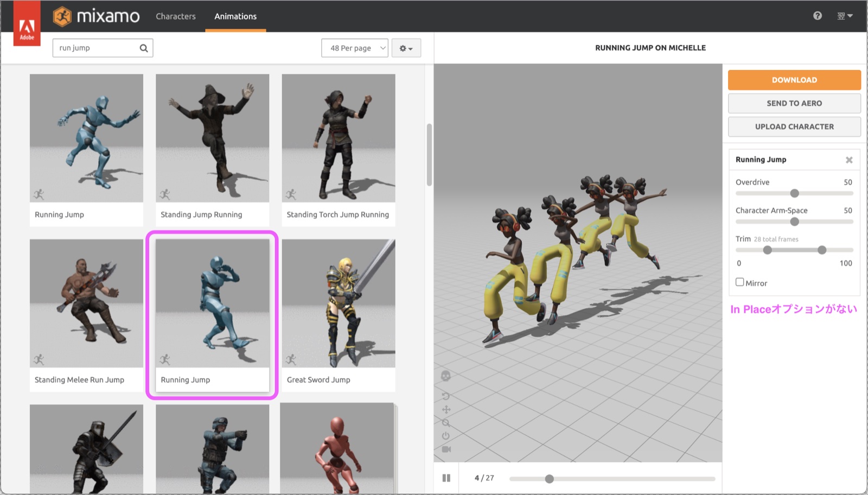The width and height of the screenshot is (868, 495).
Task: Click the UPLOAD CHARACTER button
Action: coord(794,126)
